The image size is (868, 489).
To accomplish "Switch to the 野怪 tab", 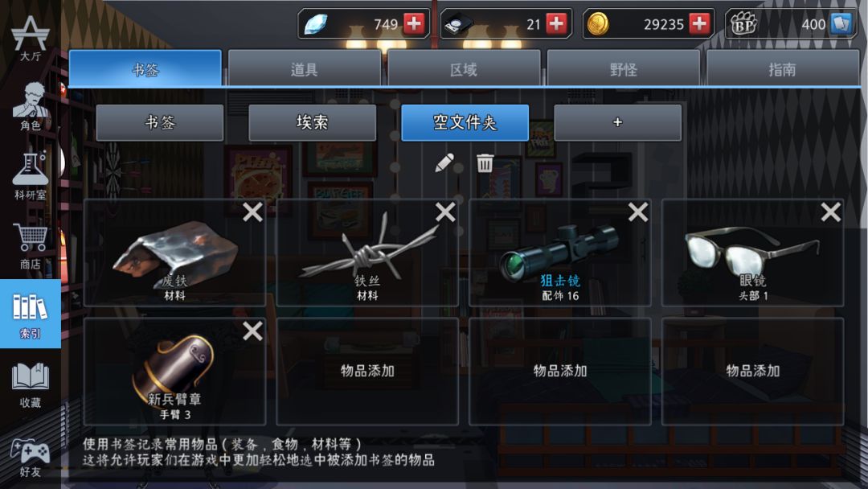I will coord(623,68).
